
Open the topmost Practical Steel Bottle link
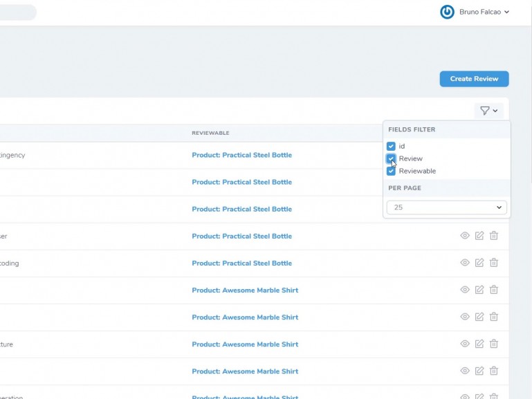[241, 155]
